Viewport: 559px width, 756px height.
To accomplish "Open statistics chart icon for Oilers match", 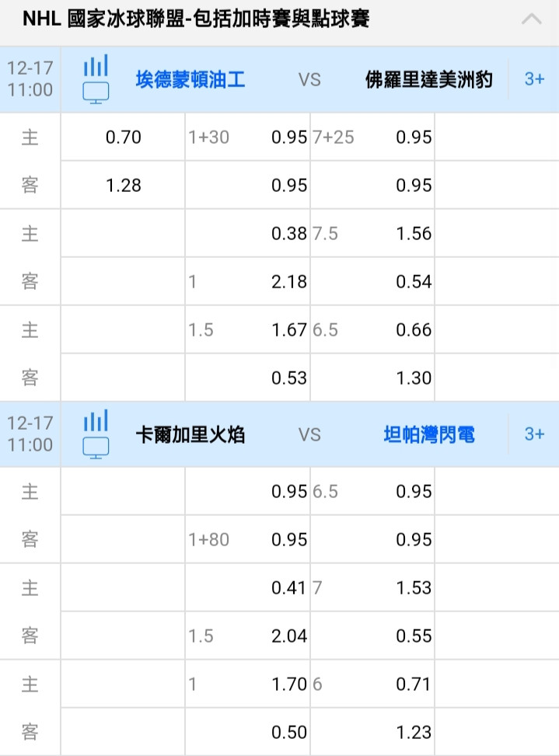I will pos(96,65).
